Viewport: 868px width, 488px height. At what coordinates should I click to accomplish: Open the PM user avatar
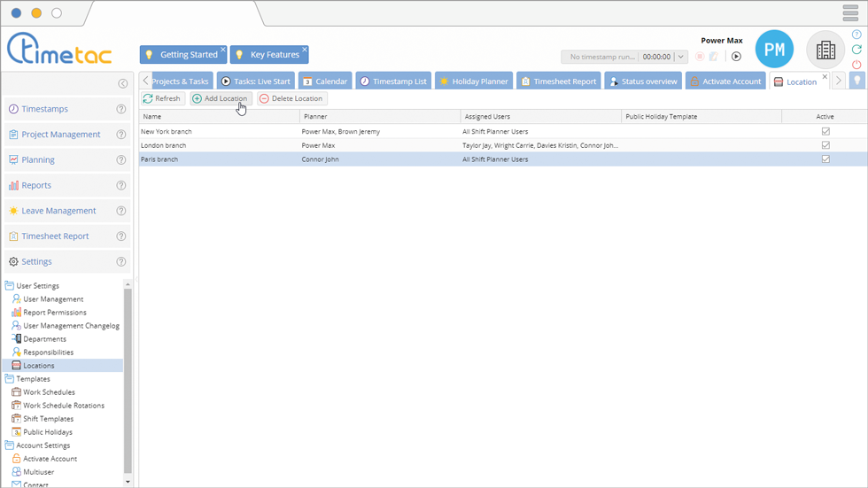774,50
